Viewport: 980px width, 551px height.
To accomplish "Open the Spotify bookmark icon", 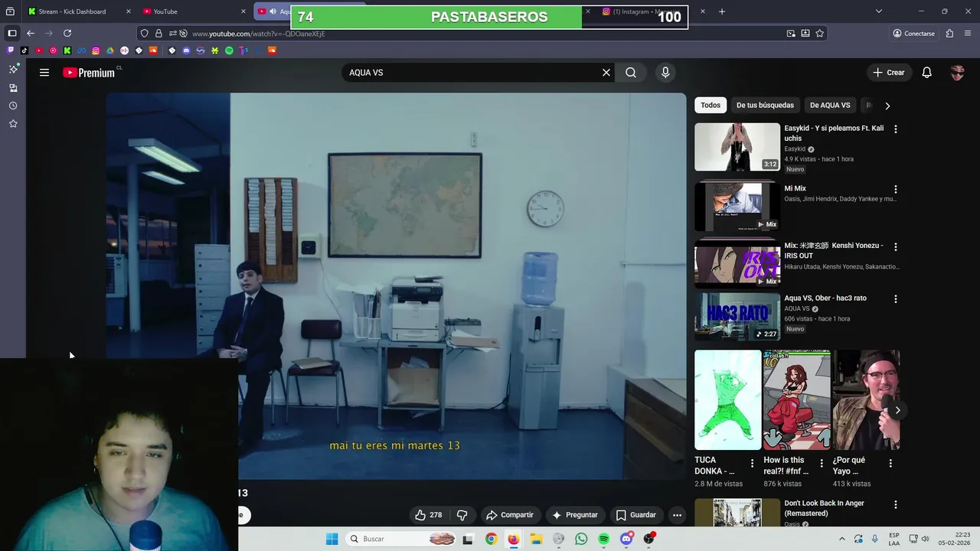I will pyautogui.click(x=229, y=51).
